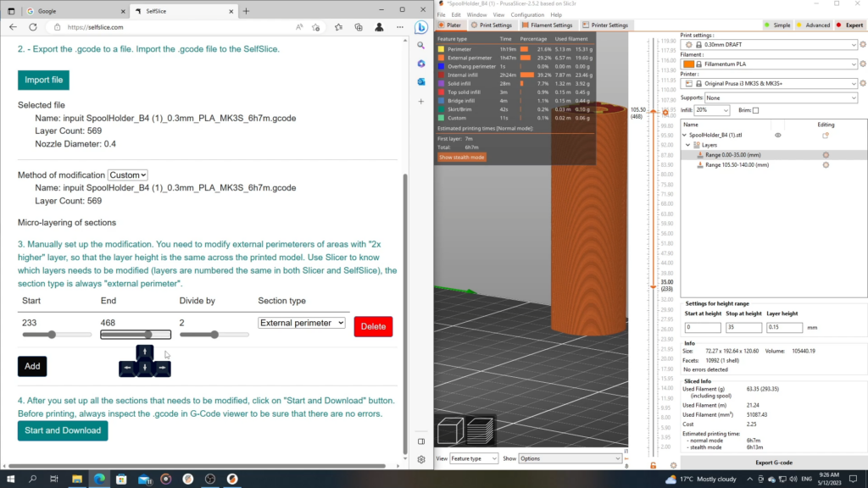868x488 pixels.
Task: Click the orange cog at layer slider top
Action: click(x=665, y=113)
